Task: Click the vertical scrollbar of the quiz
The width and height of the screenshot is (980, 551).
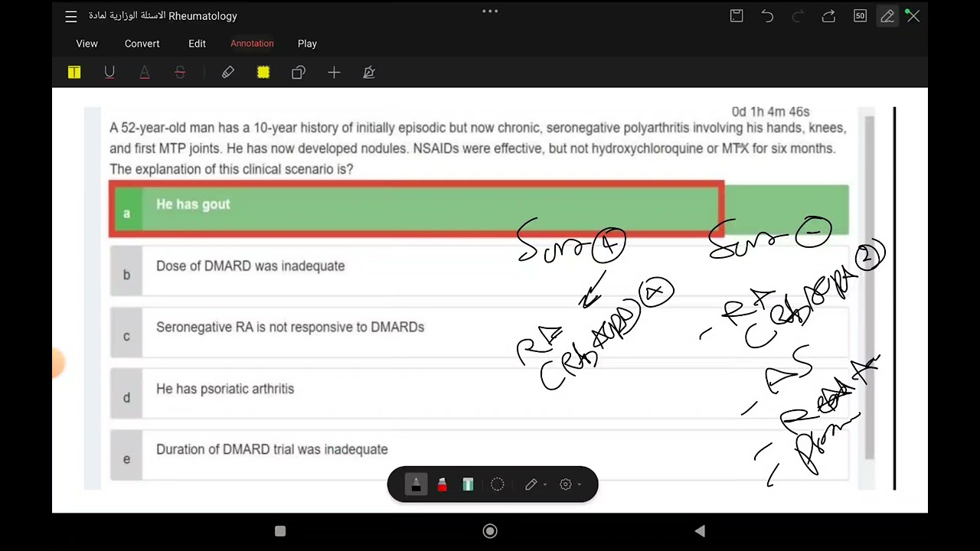Action: (x=869, y=288)
